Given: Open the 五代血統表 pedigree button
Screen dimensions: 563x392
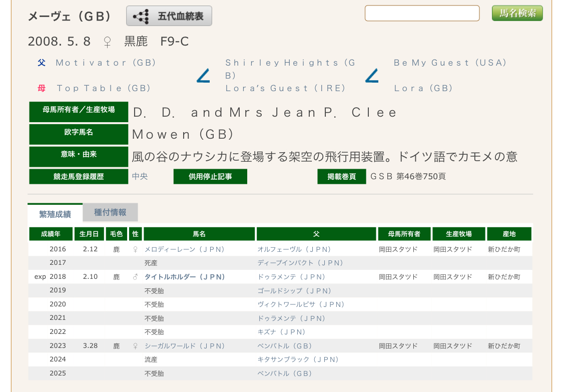Looking at the screenshot, I should [169, 16].
